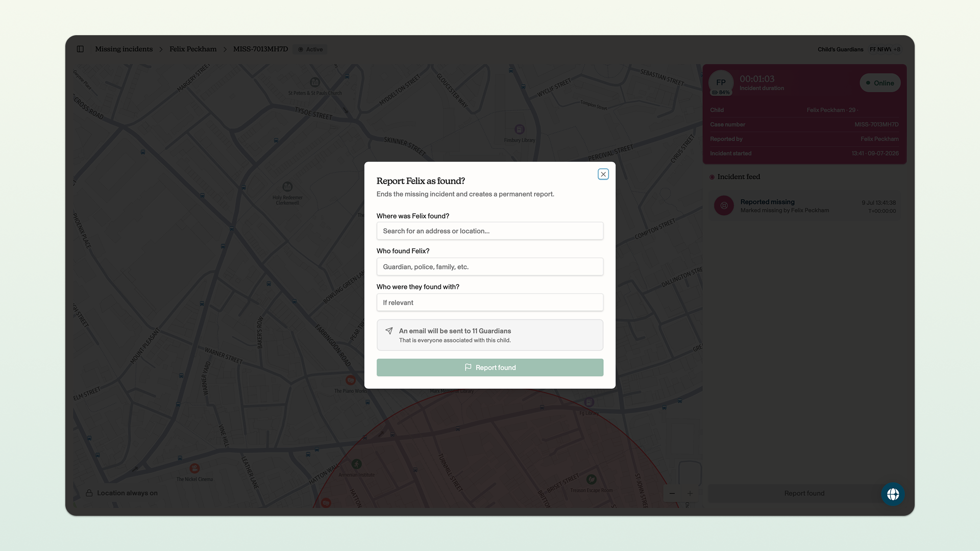Submit the green Report found button

point(490,367)
